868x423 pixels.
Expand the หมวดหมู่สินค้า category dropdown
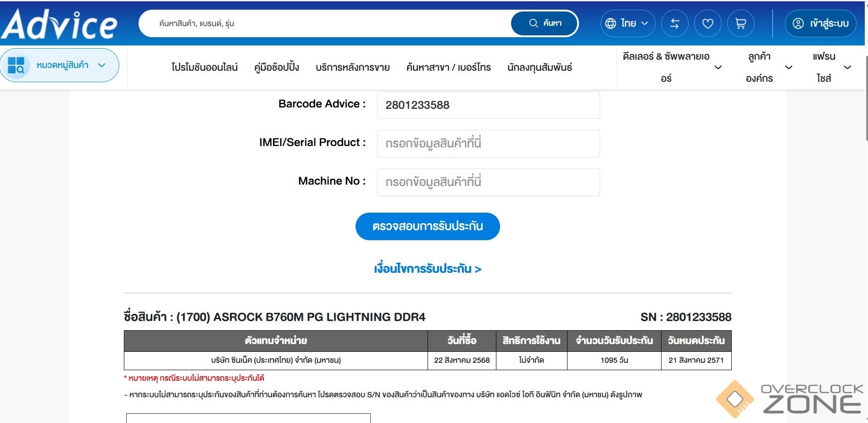[60, 65]
